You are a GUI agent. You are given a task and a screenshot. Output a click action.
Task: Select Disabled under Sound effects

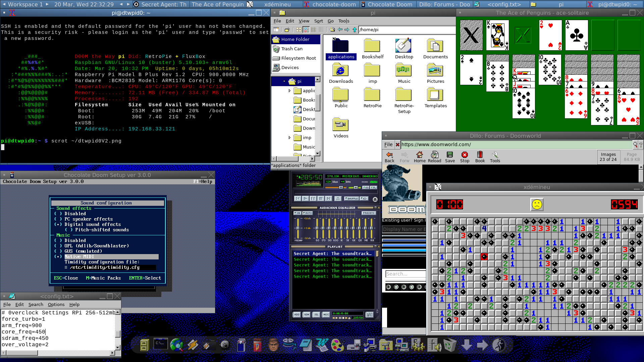[70, 214]
